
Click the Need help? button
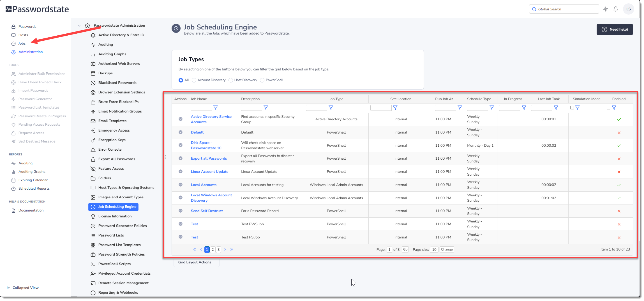tap(615, 29)
